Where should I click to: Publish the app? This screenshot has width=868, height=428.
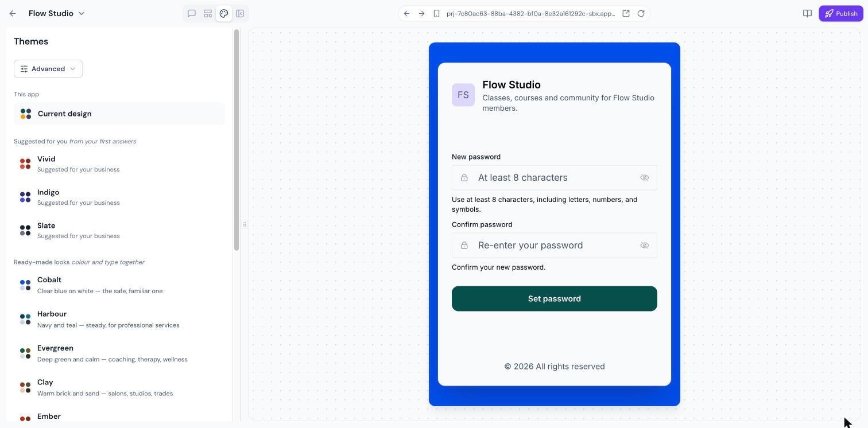click(x=841, y=13)
